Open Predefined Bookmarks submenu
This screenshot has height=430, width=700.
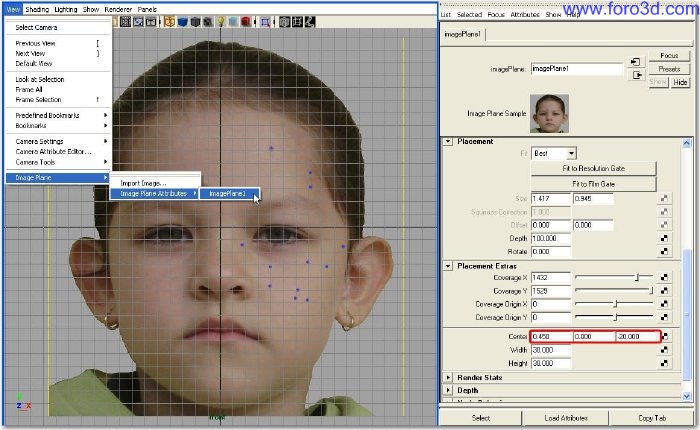[58, 115]
